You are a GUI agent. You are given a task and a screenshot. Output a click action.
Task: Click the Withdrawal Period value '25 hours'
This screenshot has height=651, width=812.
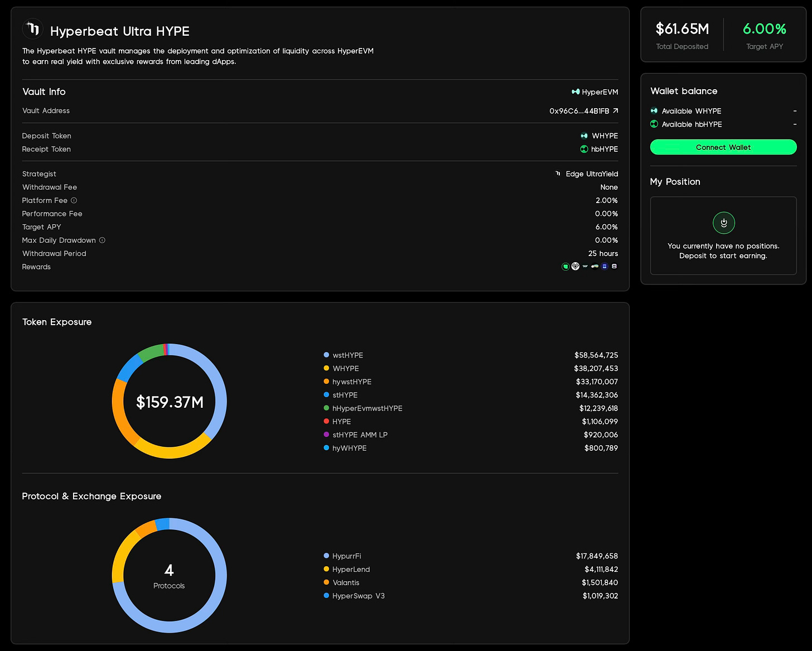(603, 254)
